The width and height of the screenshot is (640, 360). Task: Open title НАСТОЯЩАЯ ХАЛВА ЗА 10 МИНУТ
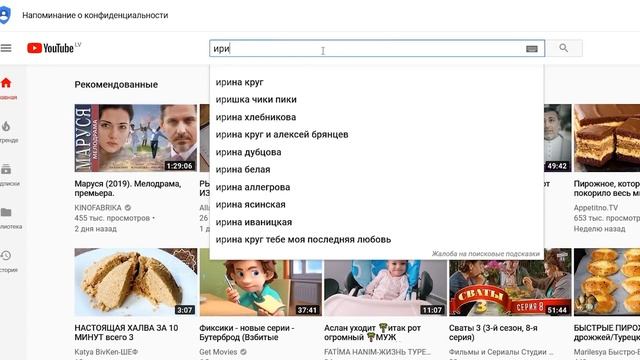pyautogui.click(x=126, y=332)
